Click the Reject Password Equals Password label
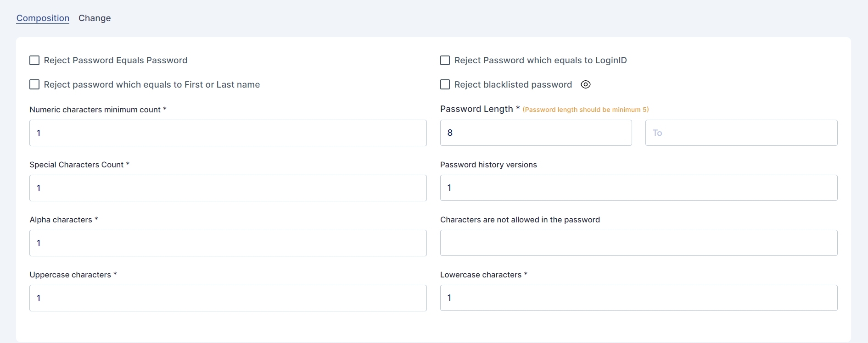 coord(115,61)
